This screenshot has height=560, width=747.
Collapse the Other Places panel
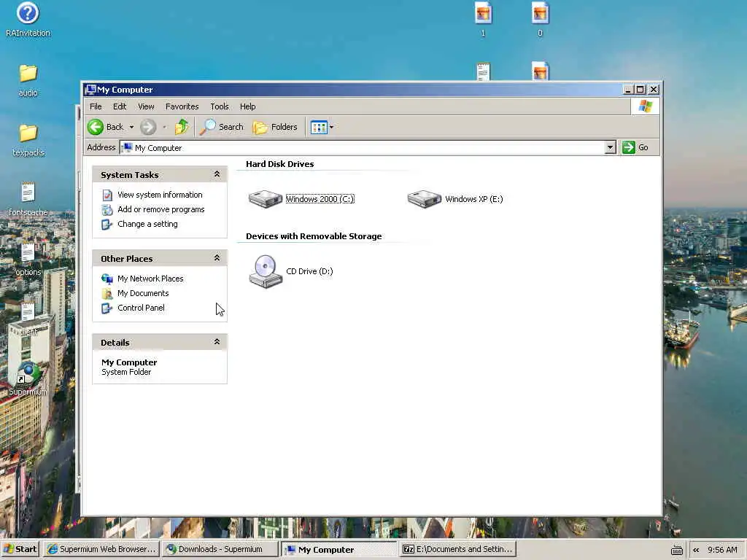click(x=217, y=258)
